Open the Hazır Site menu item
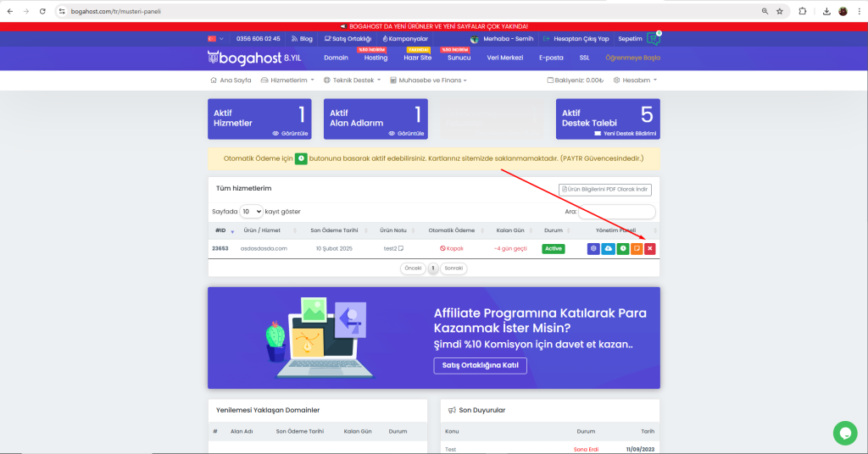This screenshot has height=454, width=868. click(417, 58)
